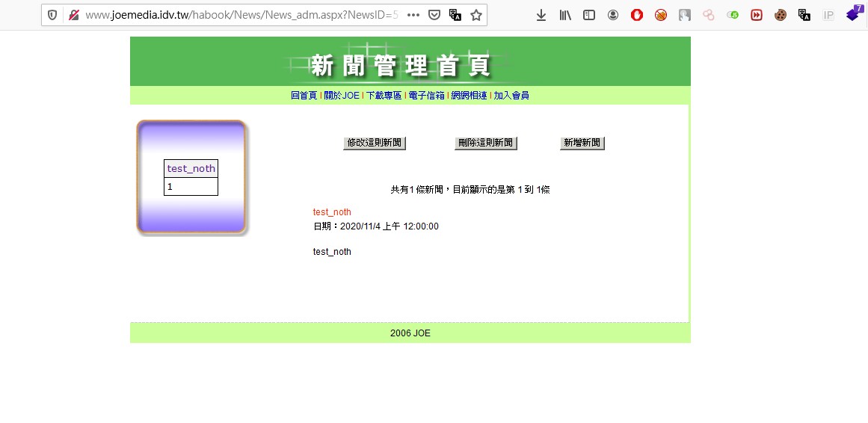Open the Downloads arrow icon
Viewport: 868px width, 423px height.
[541, 16]
